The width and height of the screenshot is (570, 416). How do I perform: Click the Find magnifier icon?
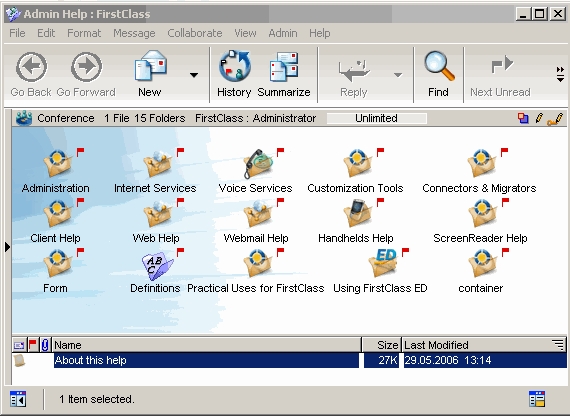(439, 66)
